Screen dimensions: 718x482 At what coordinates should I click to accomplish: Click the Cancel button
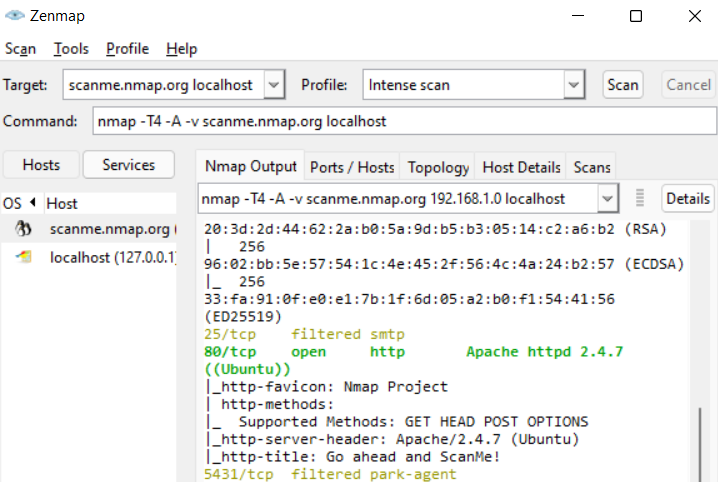click(x=688, y=84)
